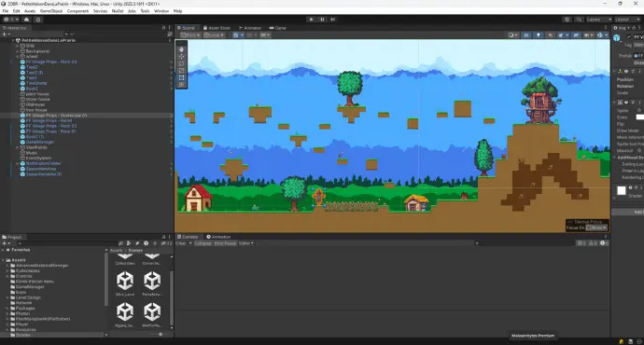Image resolution: width=644 pixels, height=345 pixels.
Task: Click the Pause button in the top toolbar
Action: [322, 20]
